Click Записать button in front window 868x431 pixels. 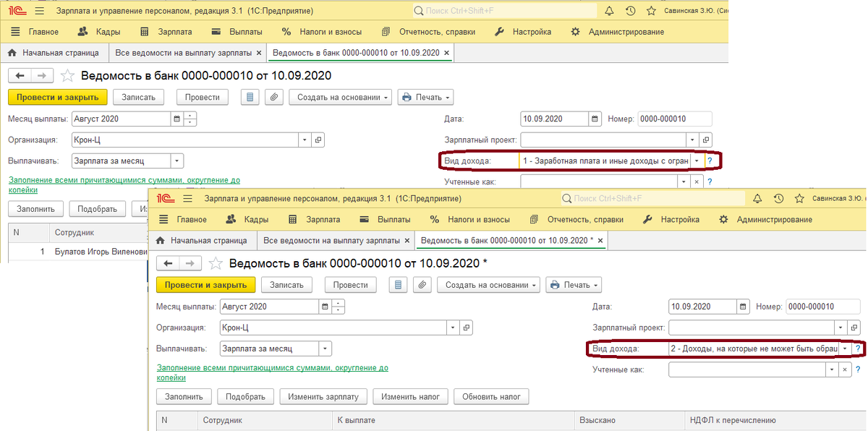(287, 285)
